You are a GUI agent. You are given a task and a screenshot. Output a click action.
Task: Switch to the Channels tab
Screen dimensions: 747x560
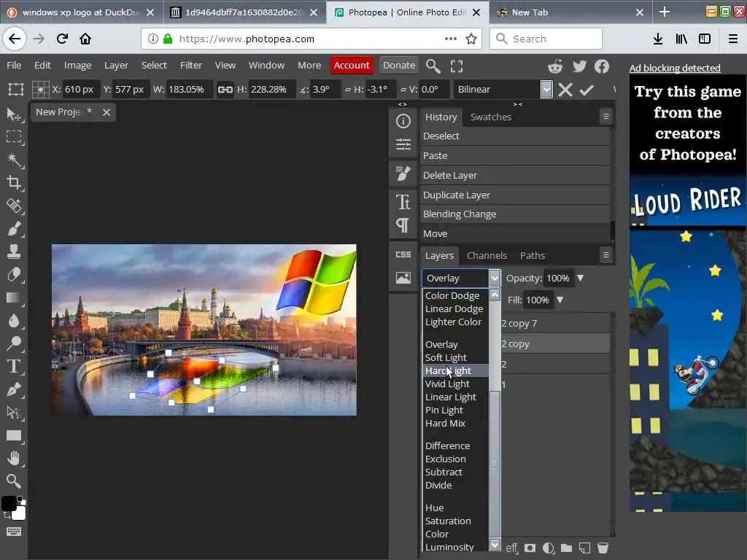[x=487, y=256]
